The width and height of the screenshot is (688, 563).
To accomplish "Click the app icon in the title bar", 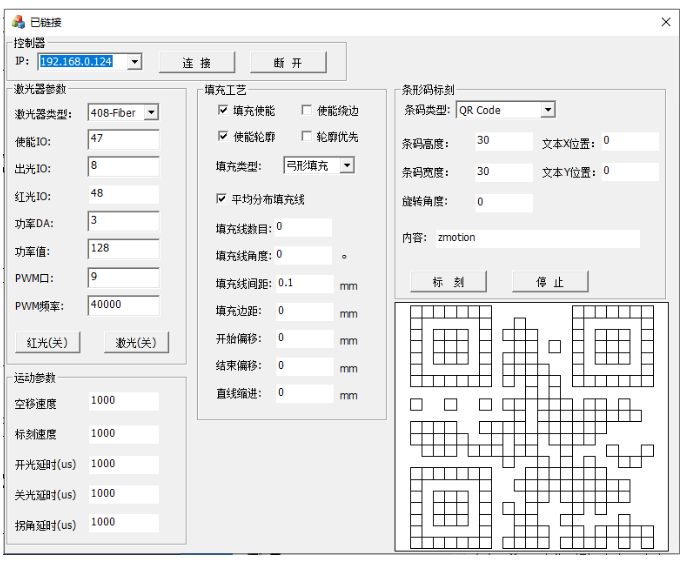I will tap(18, 22).
